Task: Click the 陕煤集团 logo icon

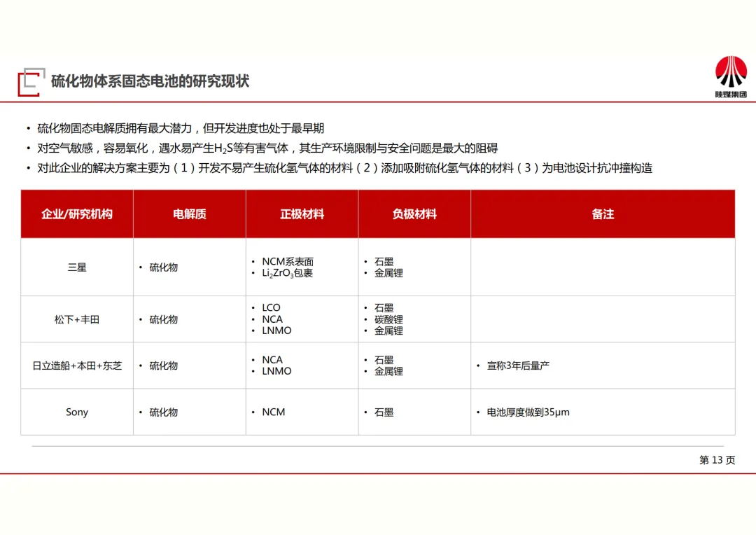Action: tap(731, 77)
